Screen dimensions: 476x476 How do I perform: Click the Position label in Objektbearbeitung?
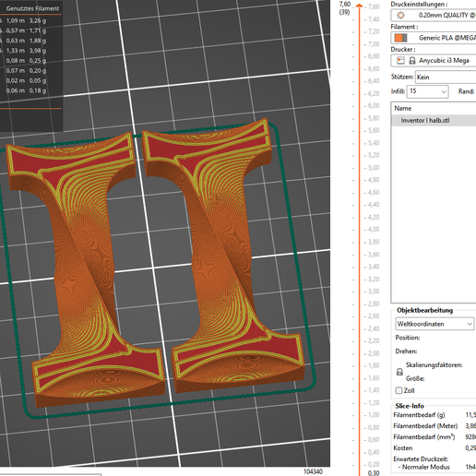[x=408, y=338]
